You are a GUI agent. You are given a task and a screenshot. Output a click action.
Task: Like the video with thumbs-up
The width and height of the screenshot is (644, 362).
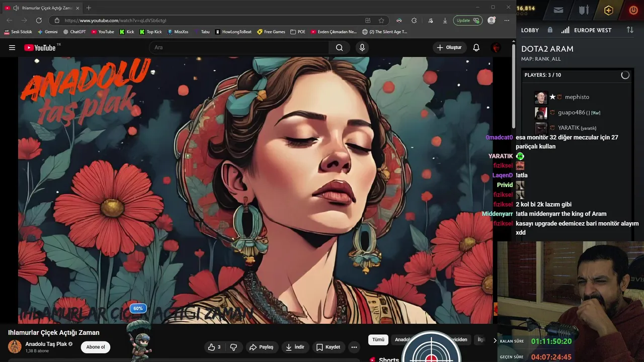[214, 347]
